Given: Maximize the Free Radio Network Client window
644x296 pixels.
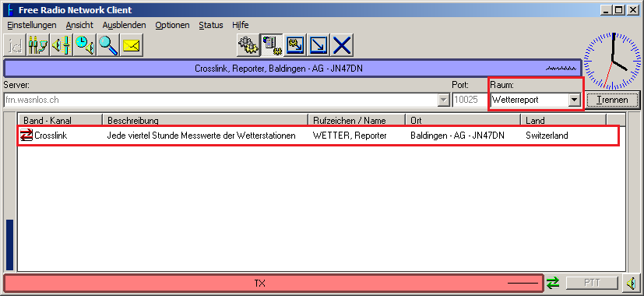Looking at the screenshot, I should [x=619, y=10].
